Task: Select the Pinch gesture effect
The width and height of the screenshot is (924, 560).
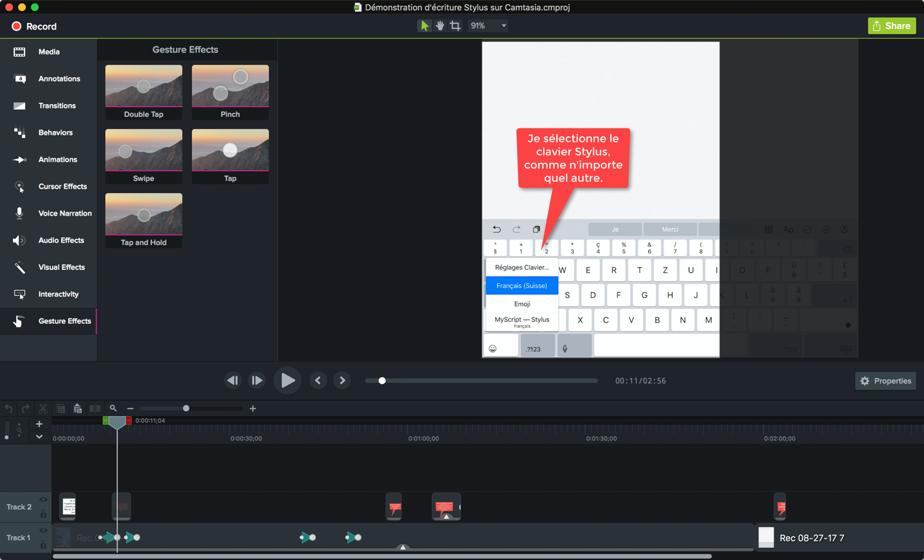Action: click(x=230, y=92)
